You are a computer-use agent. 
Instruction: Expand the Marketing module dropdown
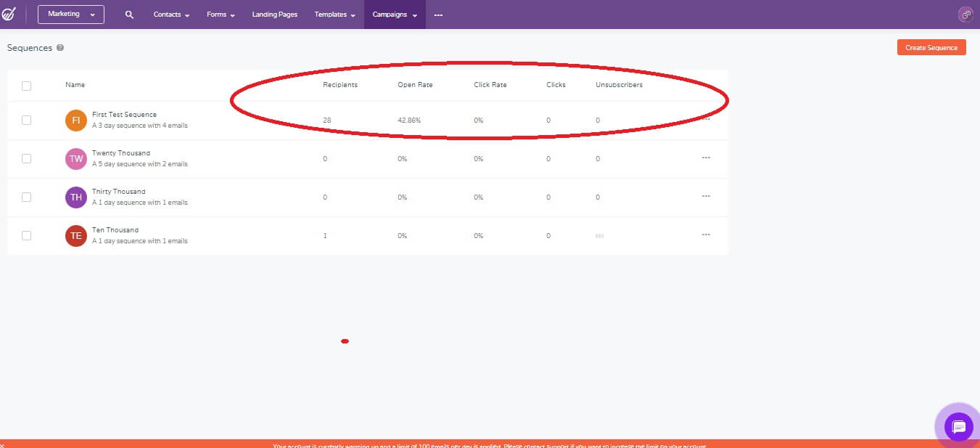click(x=71, y=15)
